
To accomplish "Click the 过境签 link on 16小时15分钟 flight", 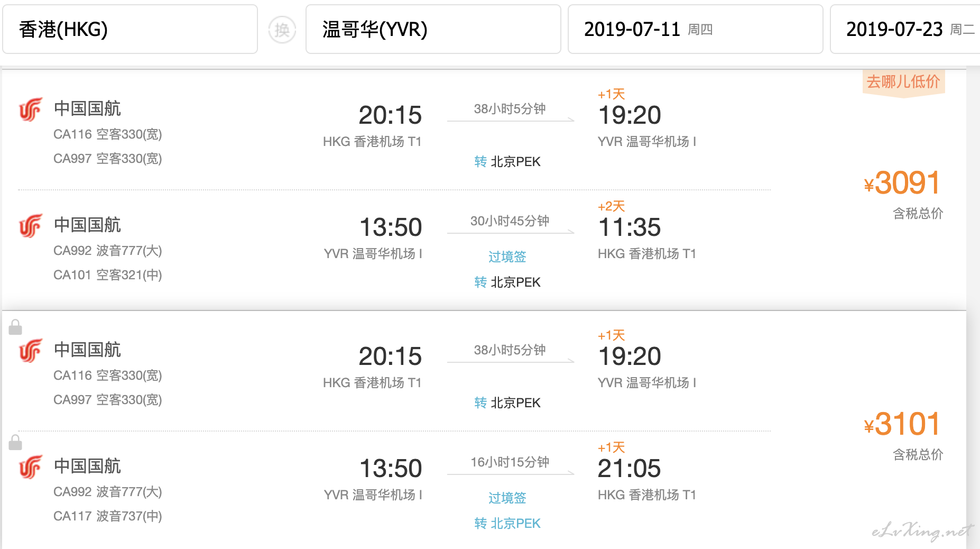I will point(507,498).
